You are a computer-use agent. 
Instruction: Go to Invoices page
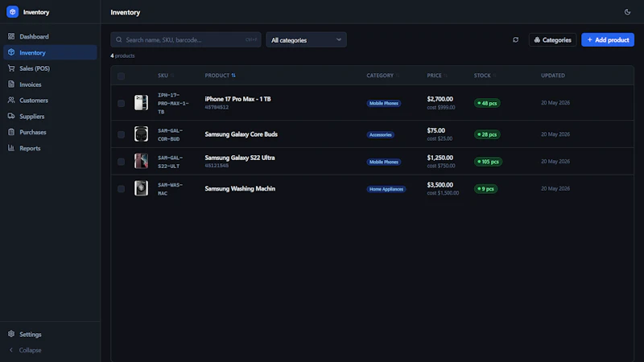pyautogui.click(x=50, y=84)
